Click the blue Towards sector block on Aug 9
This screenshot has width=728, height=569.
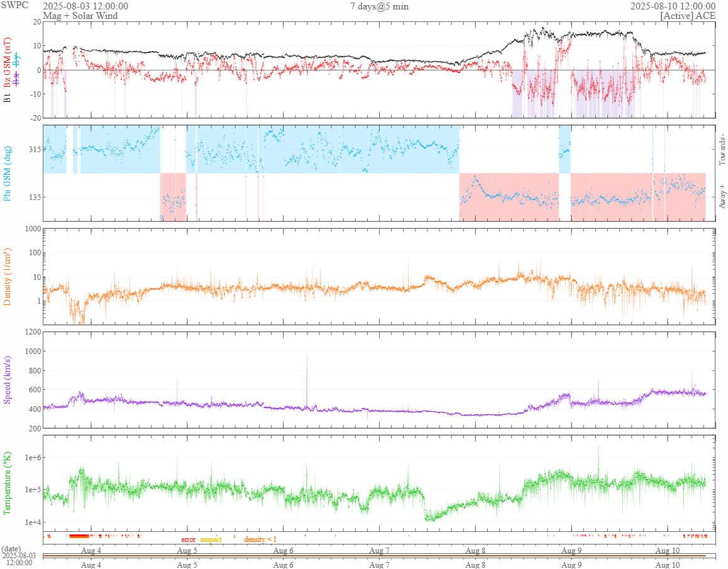(565, 149)
